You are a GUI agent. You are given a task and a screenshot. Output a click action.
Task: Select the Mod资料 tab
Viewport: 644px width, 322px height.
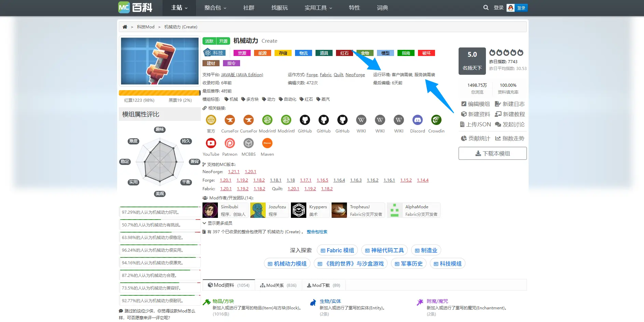229,285
